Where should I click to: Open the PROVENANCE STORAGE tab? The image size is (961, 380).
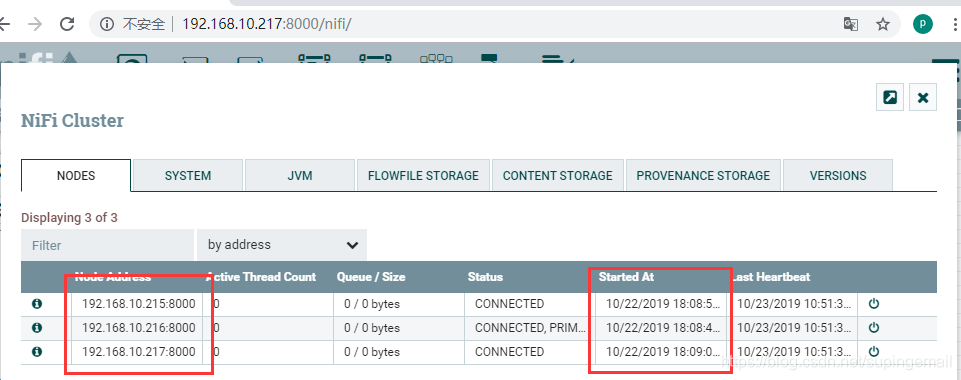(703, 175)
